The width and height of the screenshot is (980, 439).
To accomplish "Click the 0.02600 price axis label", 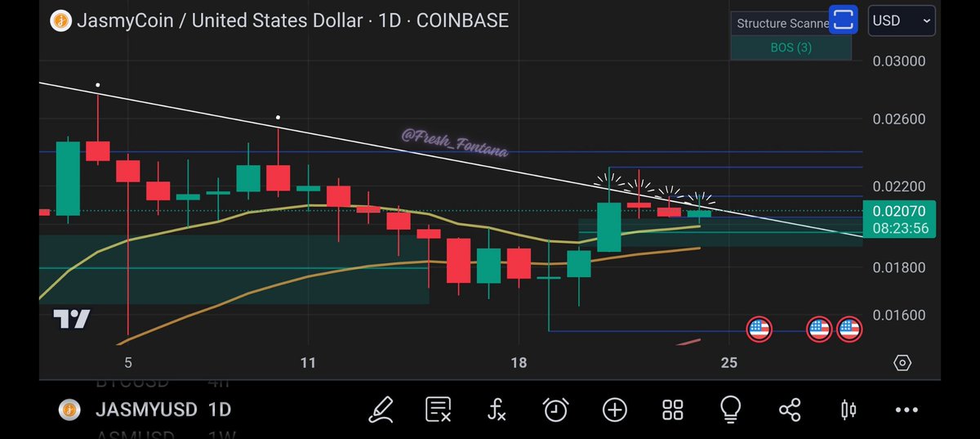I will pos(899,119).
